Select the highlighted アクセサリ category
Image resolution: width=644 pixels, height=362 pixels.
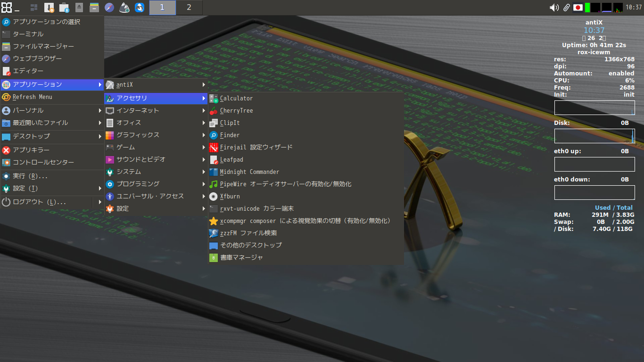(x=156, y=99)
